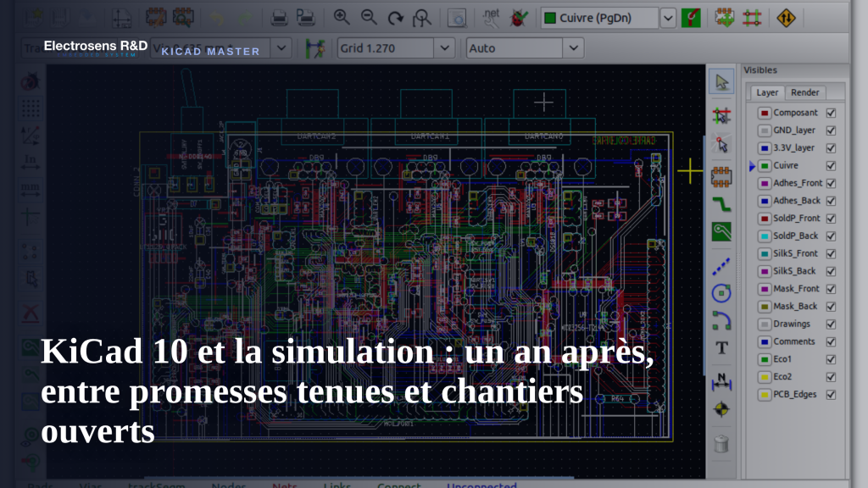Screen dimensions: 868x488
Task: Select the add text T tool
Action: coord(721,348)
